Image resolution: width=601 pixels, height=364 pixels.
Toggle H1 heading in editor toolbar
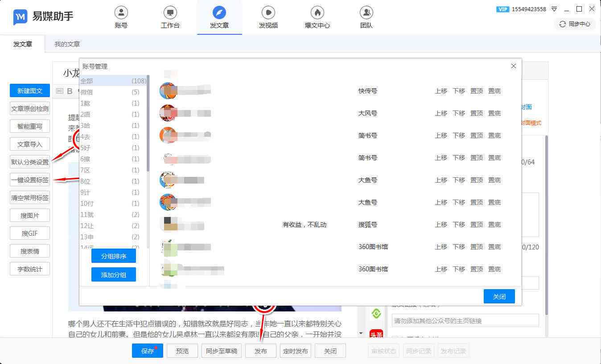pos(60,91)
